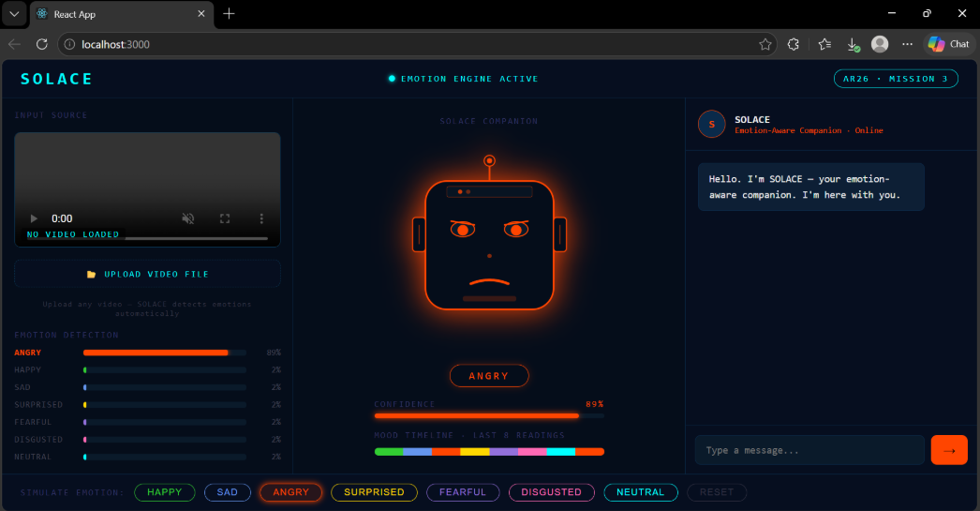980x511 pixels.
Task: Click the yellow segment of mood timeline
Action: tap(475, 452)
